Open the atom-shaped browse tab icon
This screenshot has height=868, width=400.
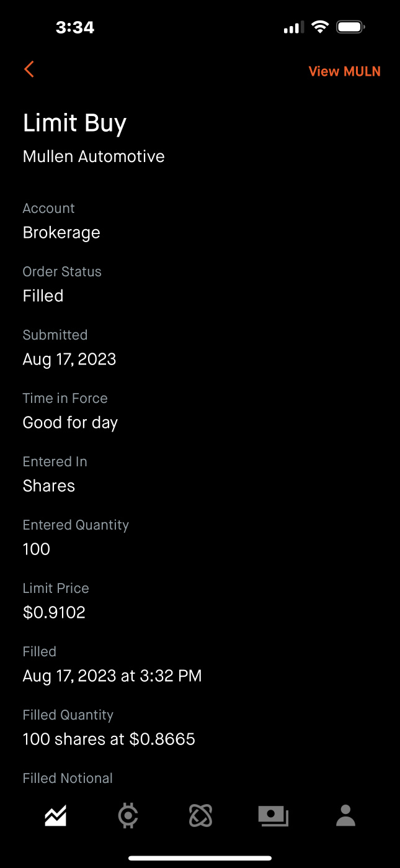200,816
